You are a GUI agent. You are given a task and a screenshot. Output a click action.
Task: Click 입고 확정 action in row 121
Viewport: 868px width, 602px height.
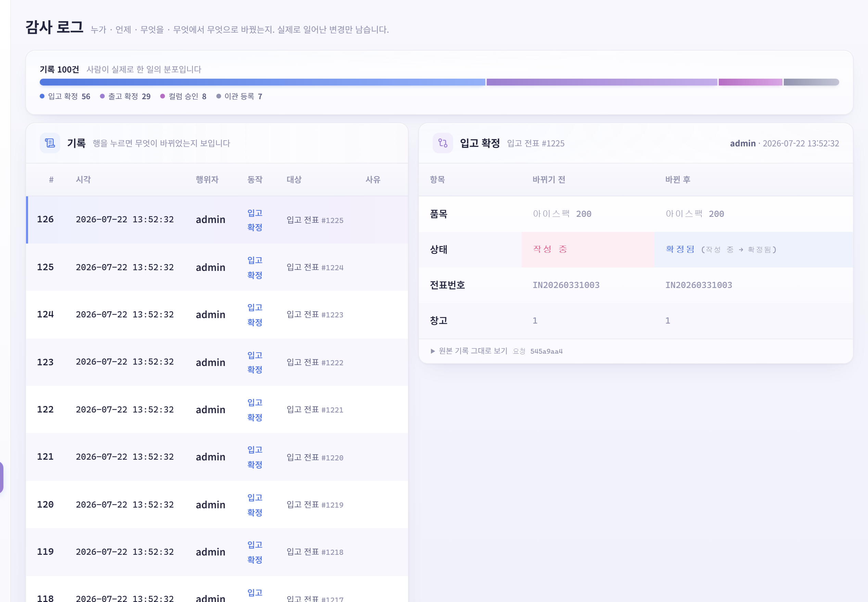pos(255,457)
